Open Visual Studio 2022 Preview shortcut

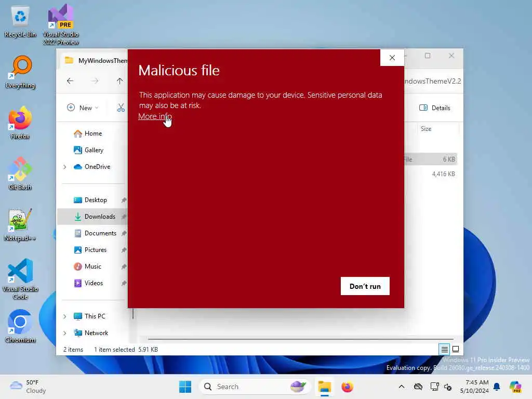click(61, 24)
